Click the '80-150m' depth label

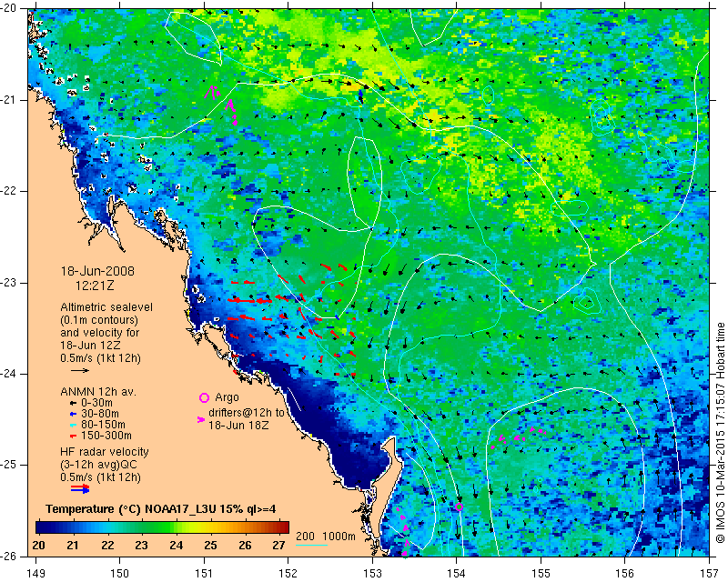(x=103, y=425)
